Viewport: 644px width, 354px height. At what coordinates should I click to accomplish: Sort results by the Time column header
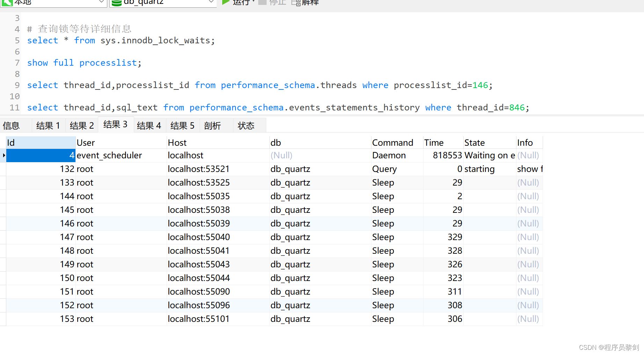point(434,142)
